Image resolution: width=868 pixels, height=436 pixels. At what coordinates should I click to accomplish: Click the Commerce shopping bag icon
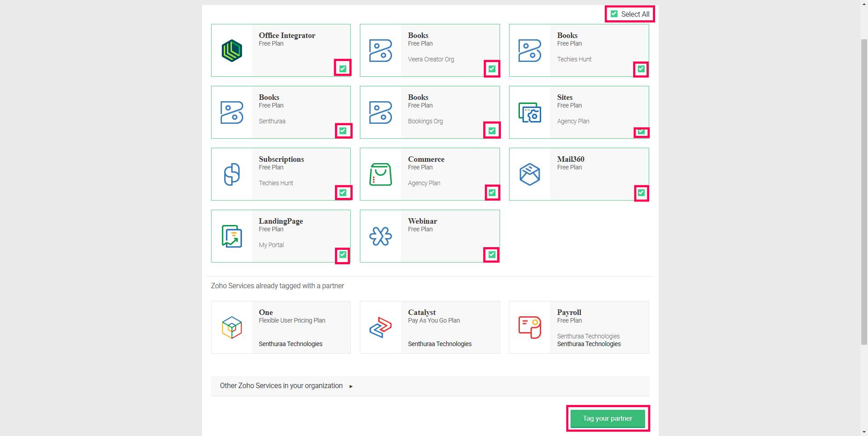point(381,174)
